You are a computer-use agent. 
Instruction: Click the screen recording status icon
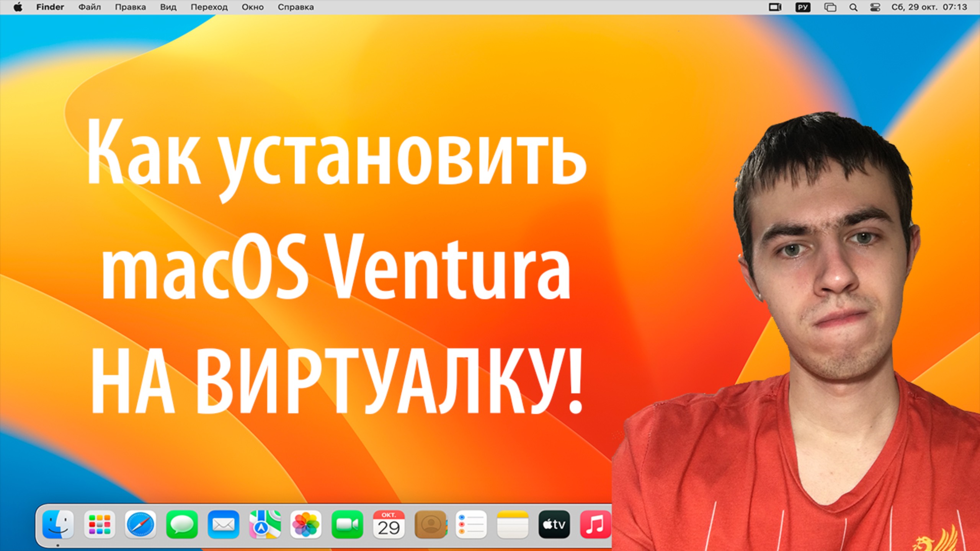point(775,7)
